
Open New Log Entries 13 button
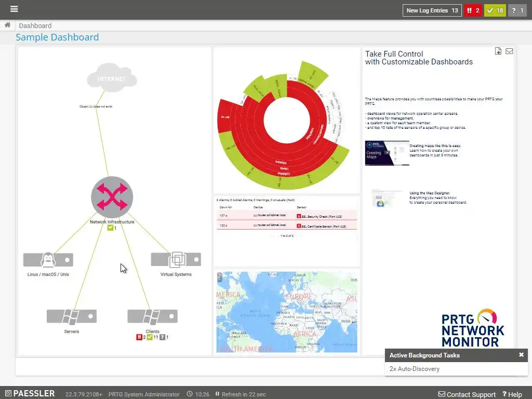(432, 10)
